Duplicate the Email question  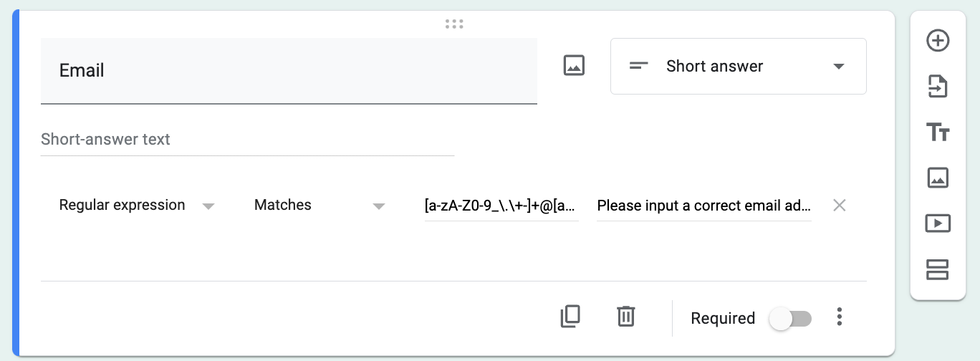(570, 317)
